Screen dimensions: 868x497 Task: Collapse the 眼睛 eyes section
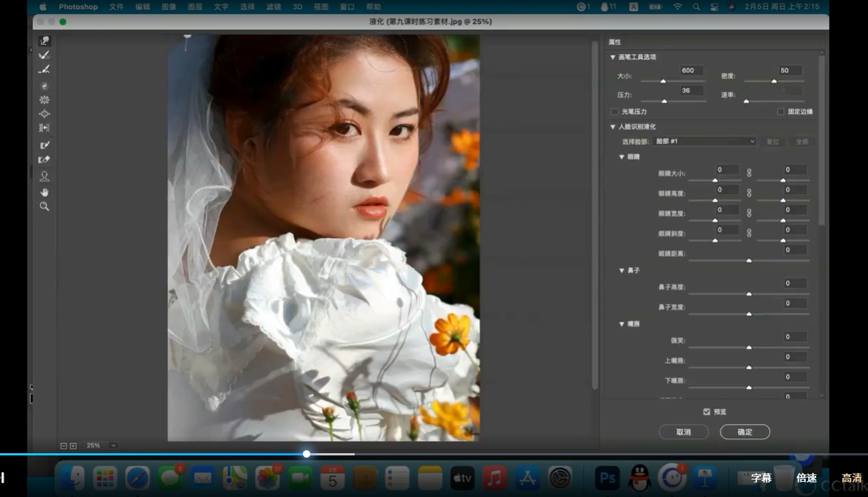[622, 157]
